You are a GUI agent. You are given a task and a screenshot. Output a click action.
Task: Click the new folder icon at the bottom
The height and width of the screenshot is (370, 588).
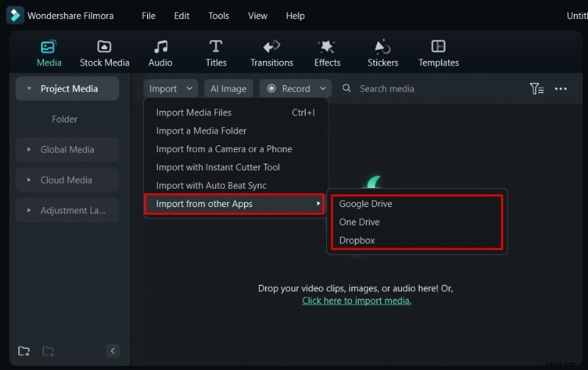24,351
